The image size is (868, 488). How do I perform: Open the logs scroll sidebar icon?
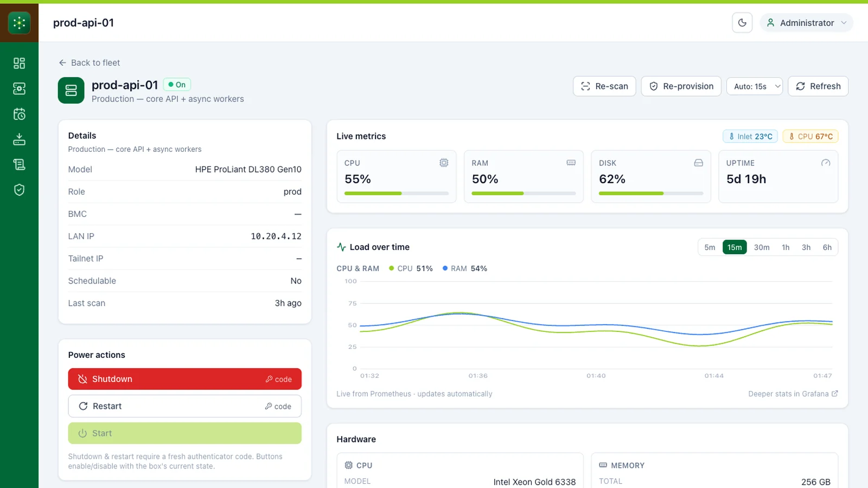[19, 164]
